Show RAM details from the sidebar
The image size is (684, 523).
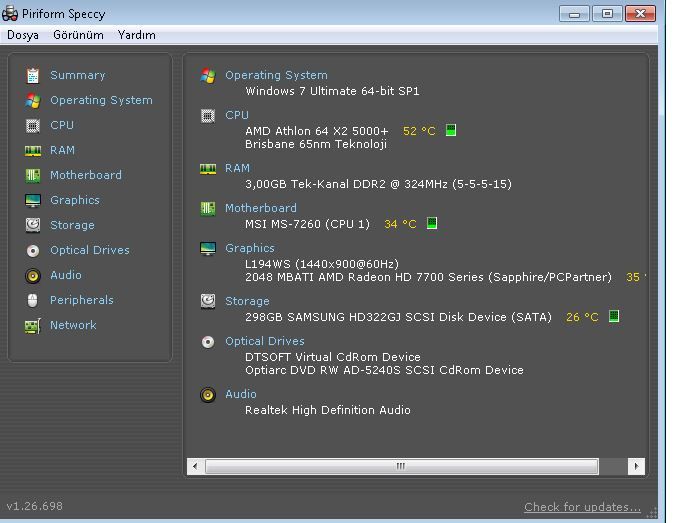tap(62, 150)
